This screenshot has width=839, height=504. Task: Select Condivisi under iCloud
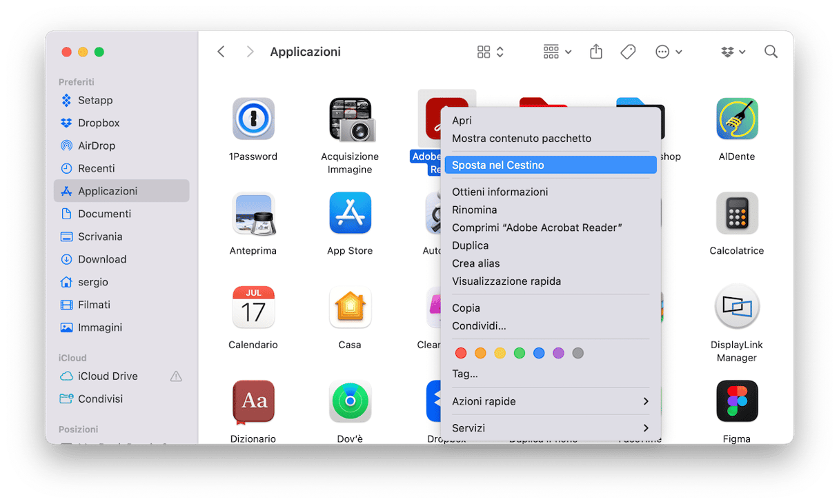[121, 399]
